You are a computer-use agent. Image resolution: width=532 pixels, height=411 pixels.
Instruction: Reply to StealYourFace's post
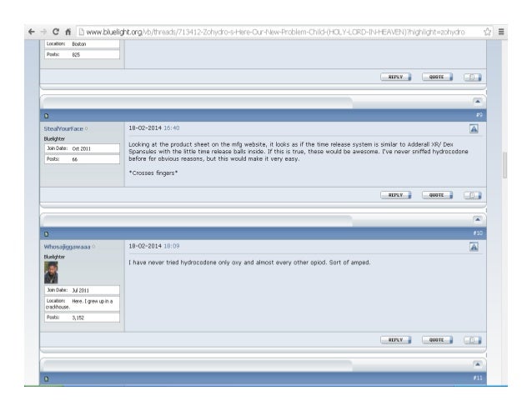point(395,195)
